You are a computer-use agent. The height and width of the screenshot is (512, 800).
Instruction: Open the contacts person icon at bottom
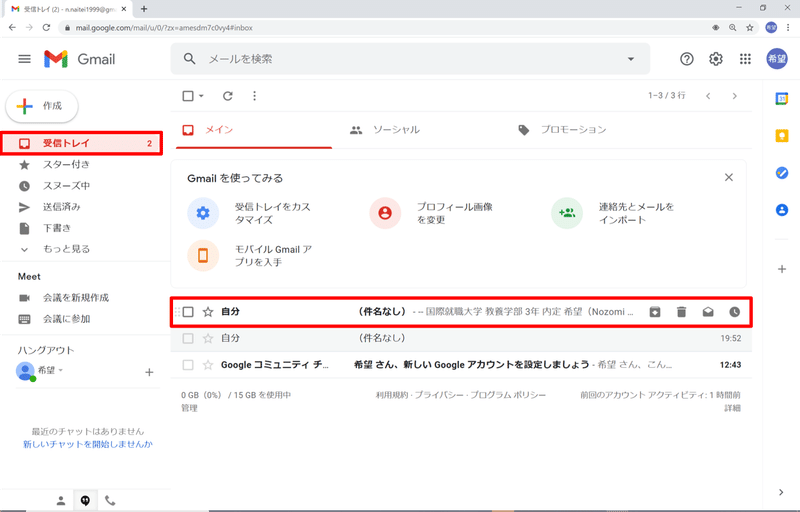click(61, 501)
